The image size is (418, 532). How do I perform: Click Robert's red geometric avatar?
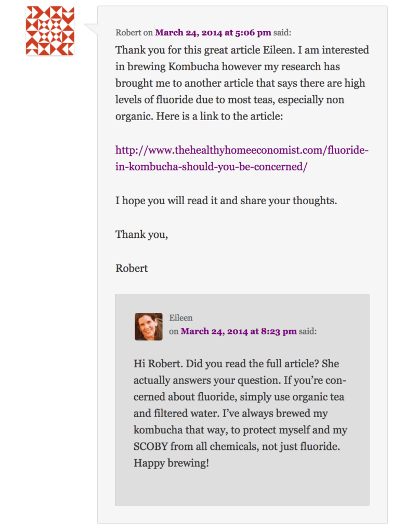tap(50, 31)
